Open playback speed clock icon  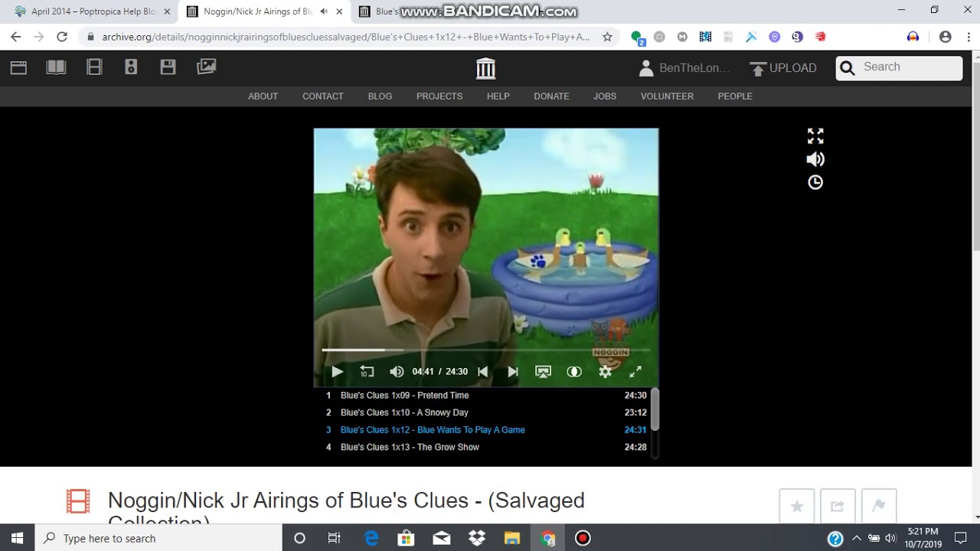(x=815, y=182)
